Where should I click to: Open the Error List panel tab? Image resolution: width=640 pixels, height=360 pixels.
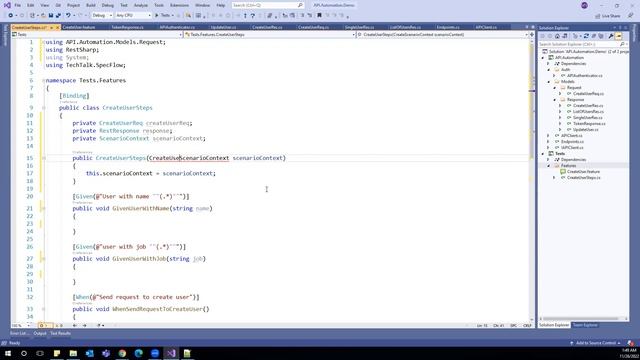coord(19,333)
